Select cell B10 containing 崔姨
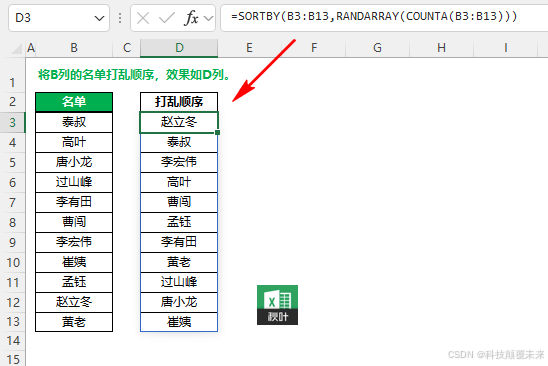Screen dimensions: 548x366 pos(74,262)
